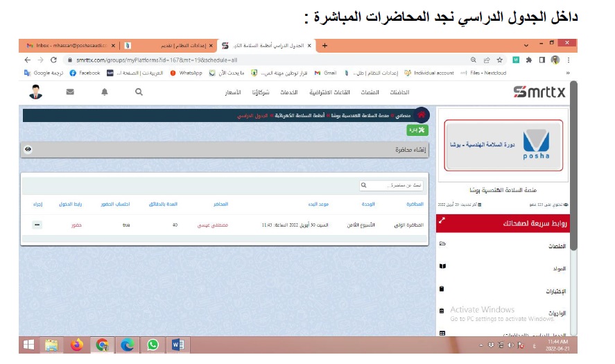
Task: Open the notifications bell
Action: (104, 92)
